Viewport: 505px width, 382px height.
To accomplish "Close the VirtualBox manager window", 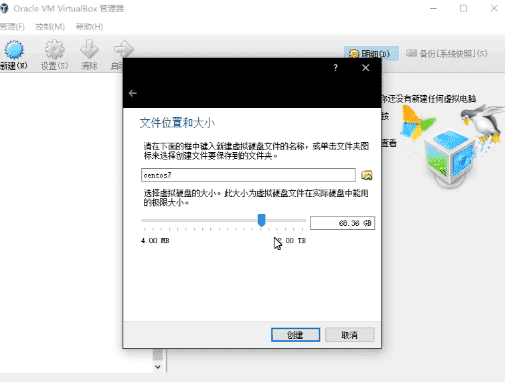I will coord(494,9).
